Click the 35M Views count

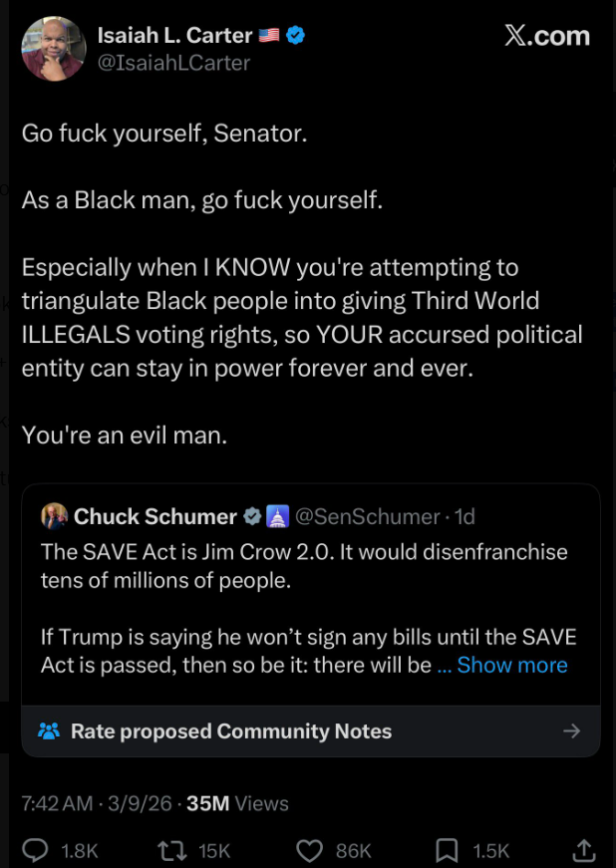click(x=237, y=803)
